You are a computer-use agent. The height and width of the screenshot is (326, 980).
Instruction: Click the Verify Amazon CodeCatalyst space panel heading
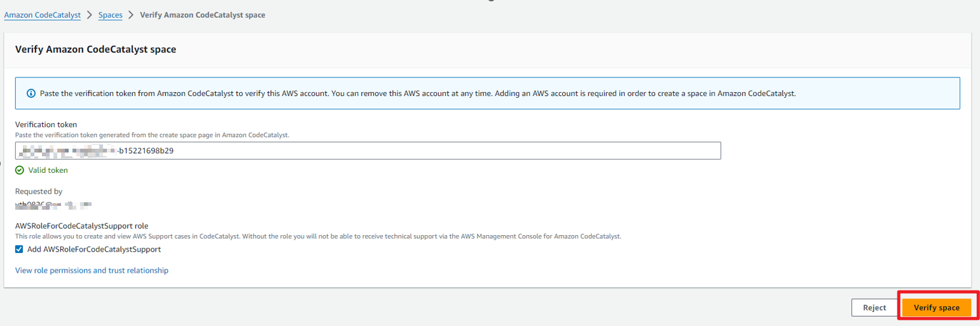(95, 49)
